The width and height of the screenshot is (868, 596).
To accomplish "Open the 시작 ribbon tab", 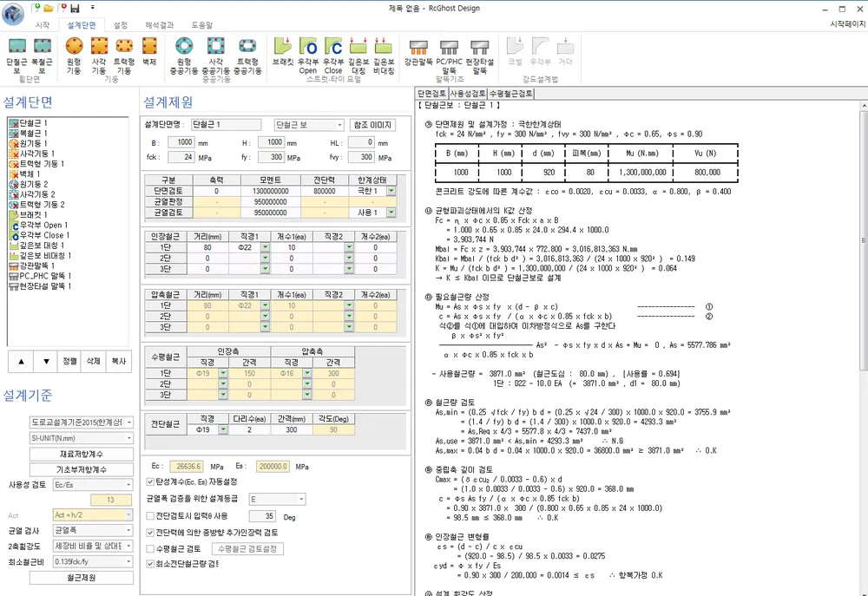I will tap(43, 25).
